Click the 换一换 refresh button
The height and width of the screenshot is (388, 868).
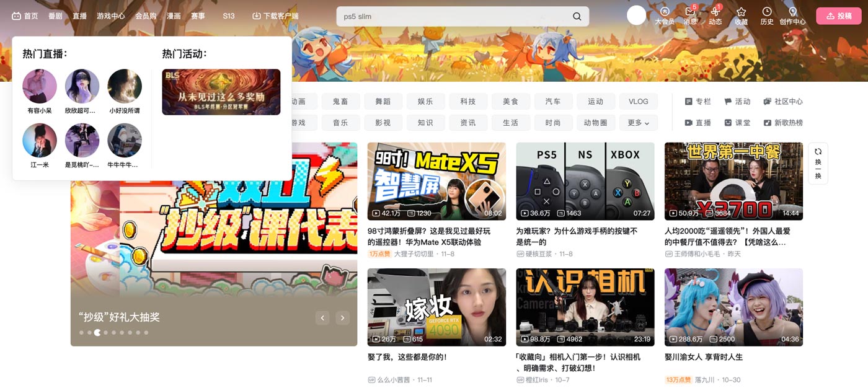click(818, 164)
